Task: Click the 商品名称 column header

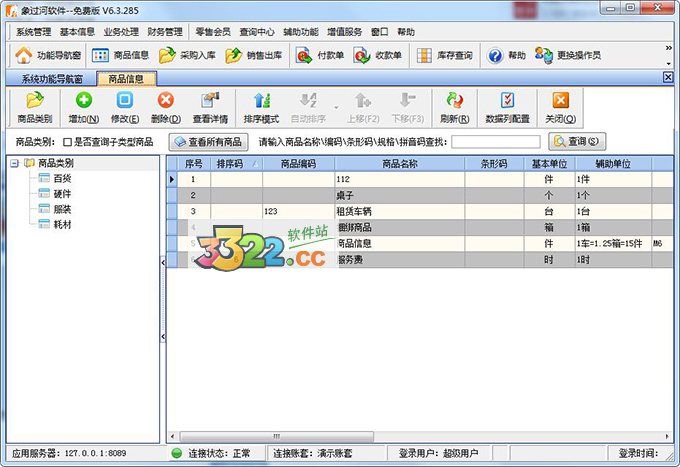Action: [399, 164]
